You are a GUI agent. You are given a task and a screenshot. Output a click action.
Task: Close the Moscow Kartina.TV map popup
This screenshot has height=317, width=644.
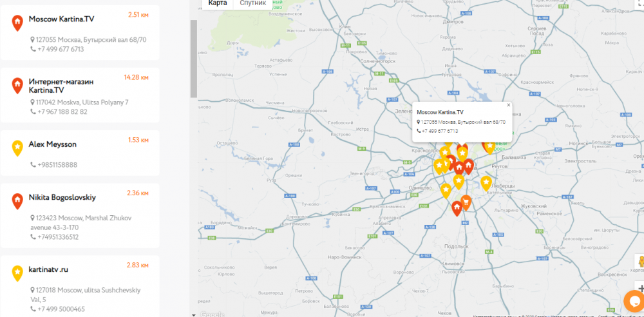tap(508, 104)
